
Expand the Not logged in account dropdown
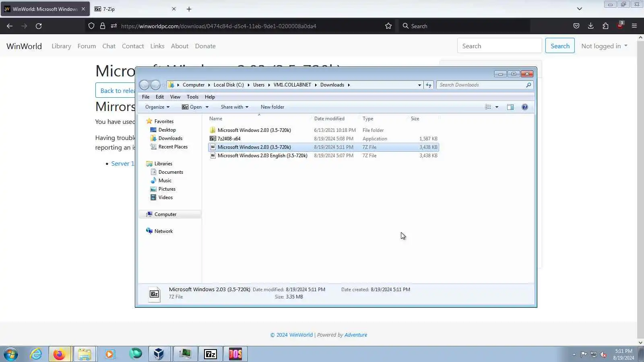coord(604,46)
